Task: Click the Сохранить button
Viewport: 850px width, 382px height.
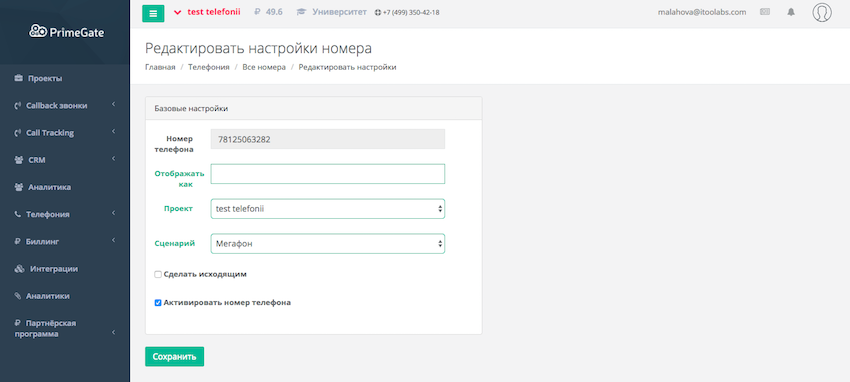Action: point(175,357)
